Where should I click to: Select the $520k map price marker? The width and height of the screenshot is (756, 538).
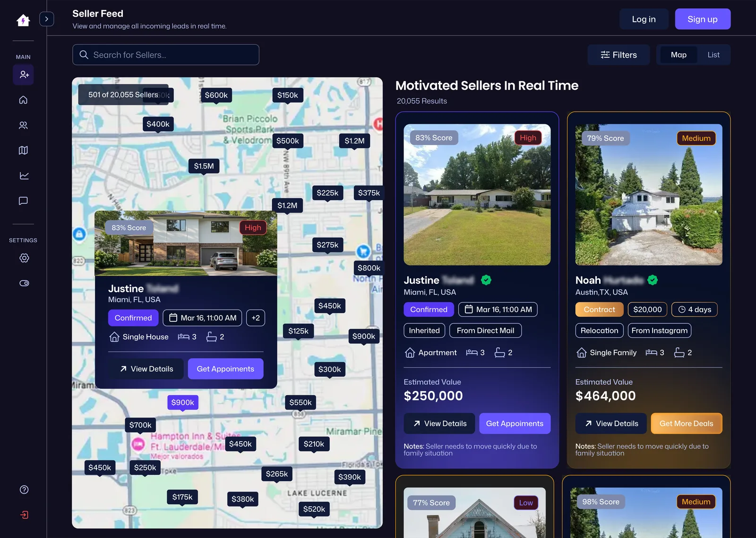[x=314, y=510]
